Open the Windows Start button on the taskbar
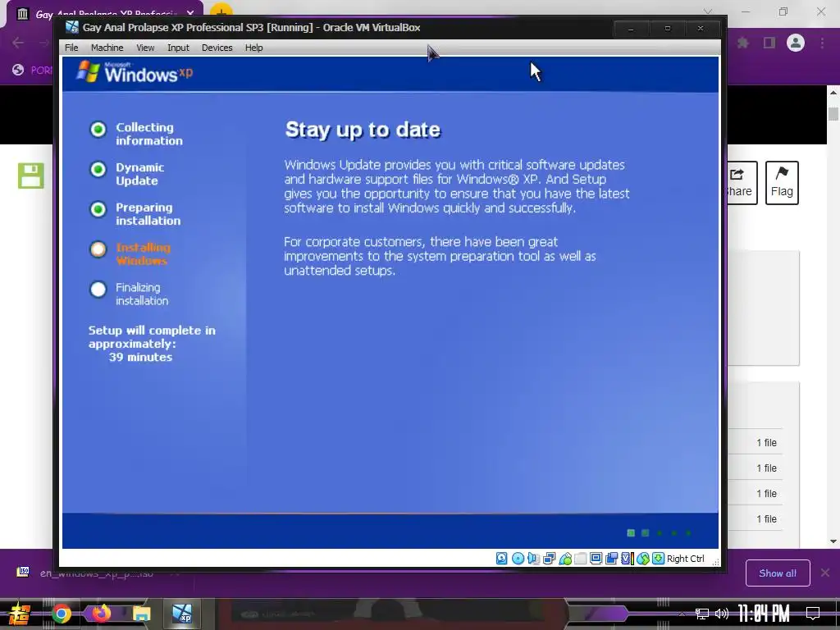The height and width of the screenshot is (630, 840). click(20, 614)
